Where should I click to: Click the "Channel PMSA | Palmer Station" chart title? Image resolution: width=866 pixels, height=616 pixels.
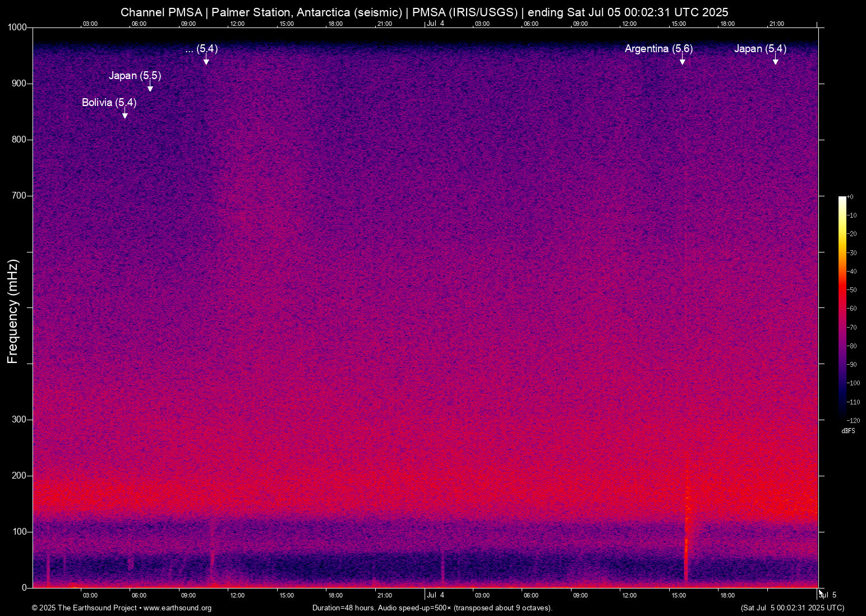pyautogui.click(x=425, y=12)
